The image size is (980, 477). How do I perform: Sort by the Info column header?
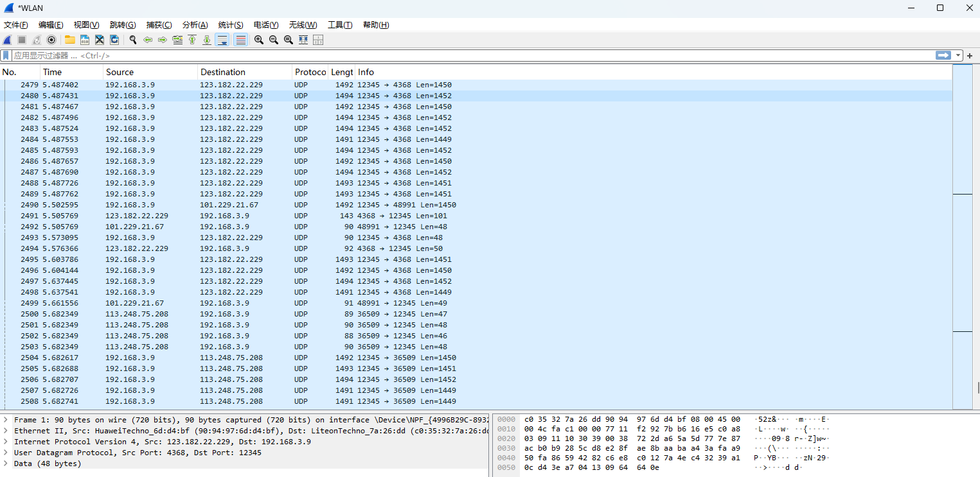tap(654, 72)
